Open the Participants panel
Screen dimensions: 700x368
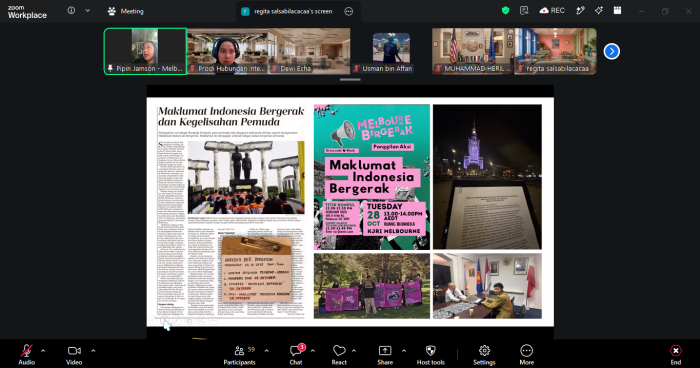click(x=240, y=355)
